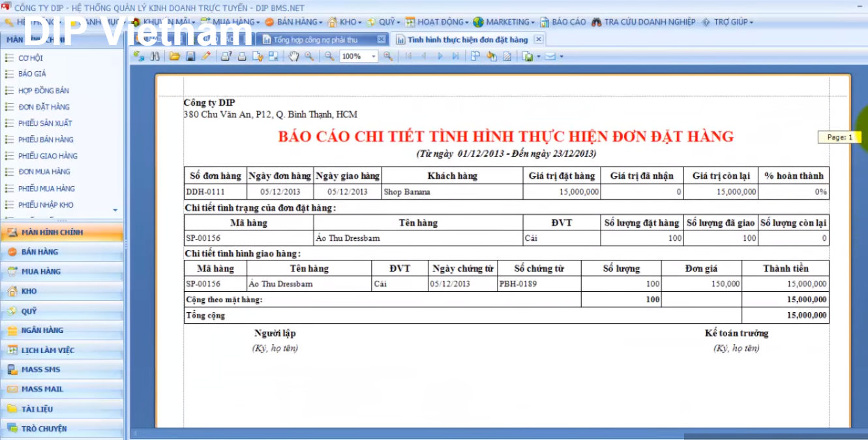Select Tình hình thực hiện đơn đặt hàng tab
Screen dimensions: 868x440
(468, 40)
